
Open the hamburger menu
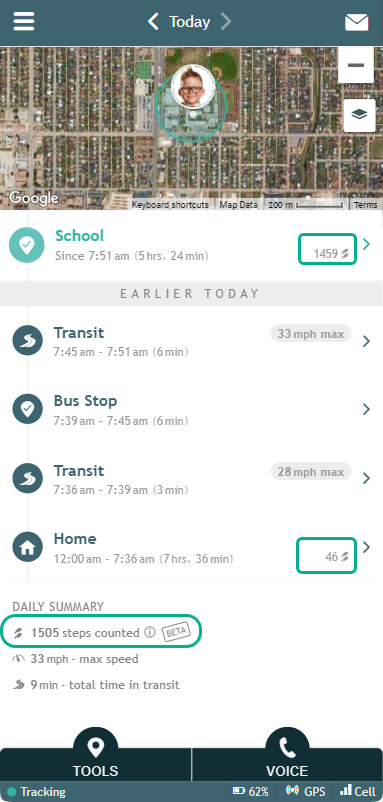tap(24, 21)
